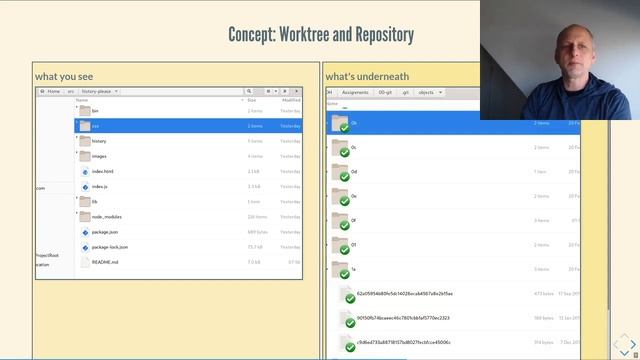Viewport: 640px width, 360px height.
Task: Click the highlighted css folder icon
Action: pyautogui.click(x=85, y=126)
